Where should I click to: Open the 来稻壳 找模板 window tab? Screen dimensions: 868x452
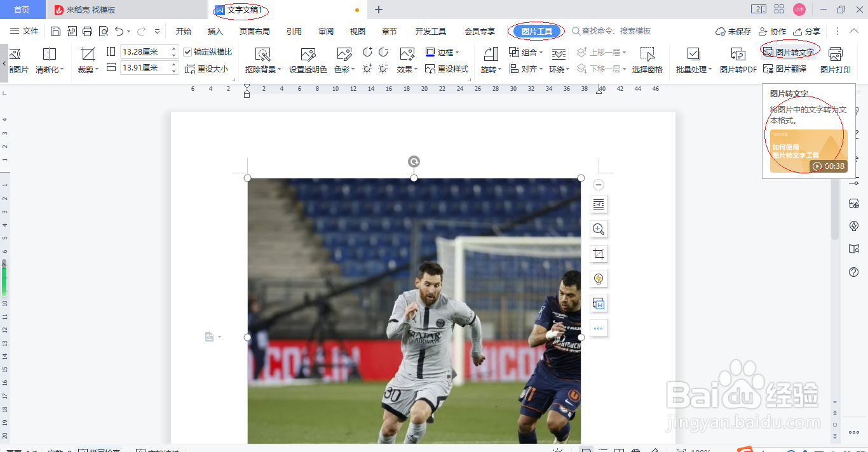[x=127, y=10]
